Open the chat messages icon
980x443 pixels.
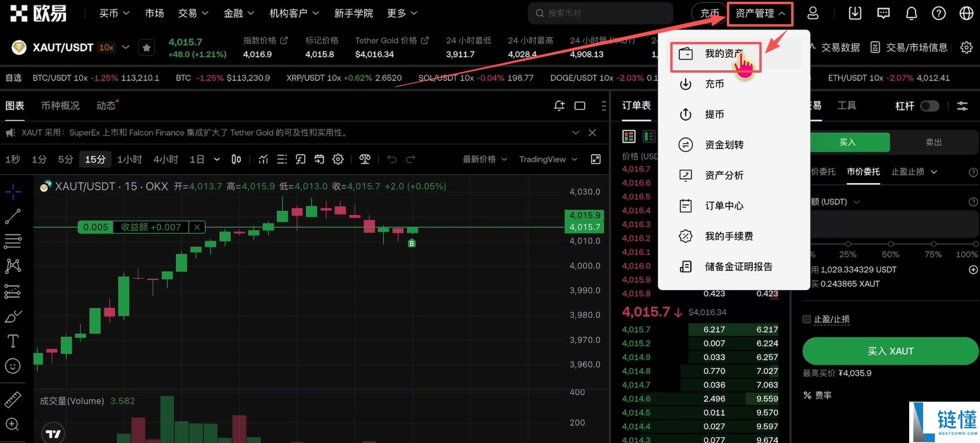(x=883, y=13)
